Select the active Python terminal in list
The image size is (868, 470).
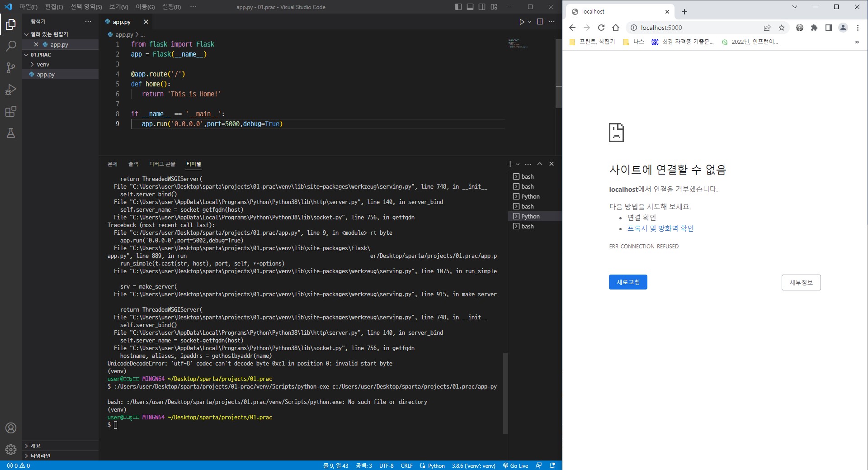pos(535,216)
